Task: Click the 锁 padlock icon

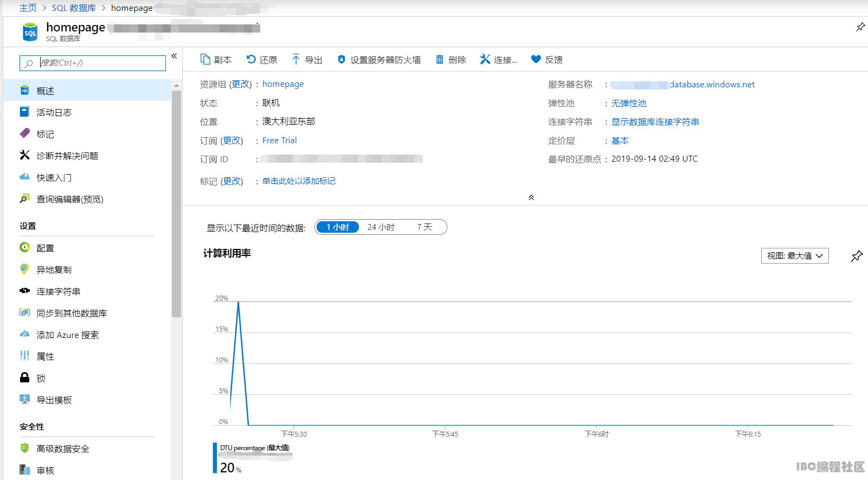Action: click(24, 377)
